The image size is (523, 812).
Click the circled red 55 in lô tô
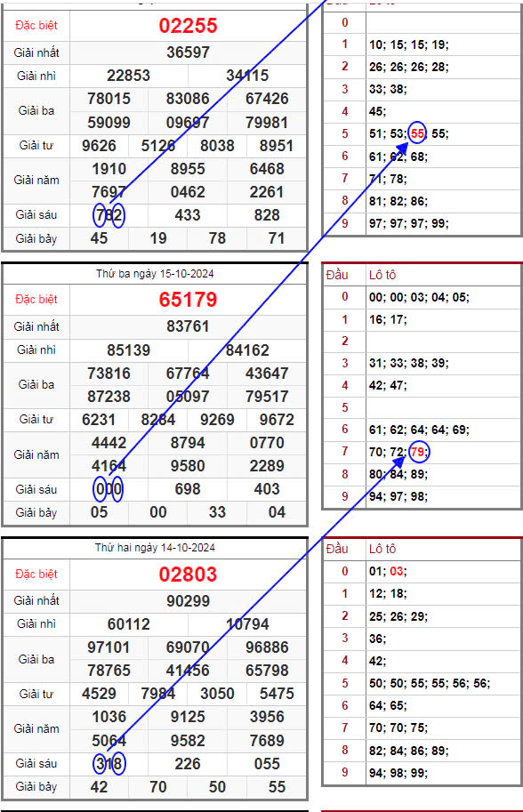click(x=417, y=133)
